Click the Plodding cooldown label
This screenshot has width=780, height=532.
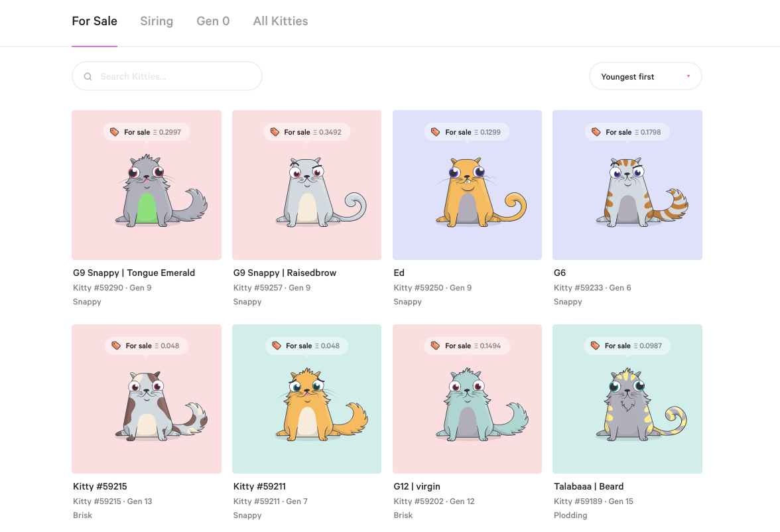[x=570, y=515]
